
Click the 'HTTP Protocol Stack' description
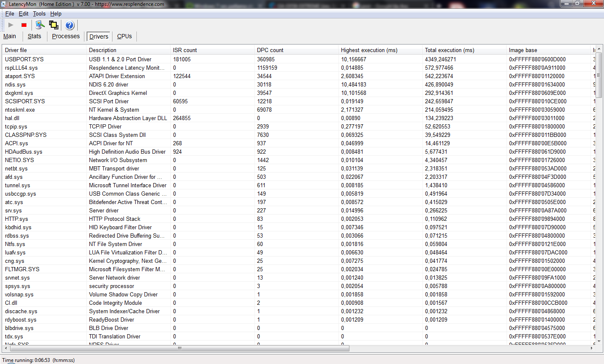coord(115,219)
